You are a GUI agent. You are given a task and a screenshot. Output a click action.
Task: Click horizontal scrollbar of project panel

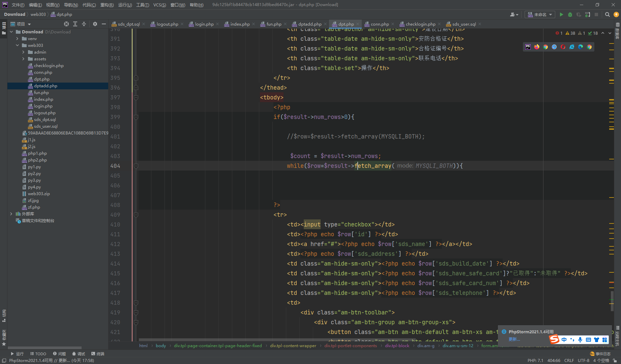(45, 347)
